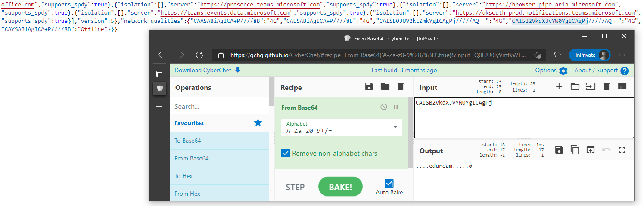Add this page to favorites star
This screenshot has width=644, height=206.
pos(537,55)
